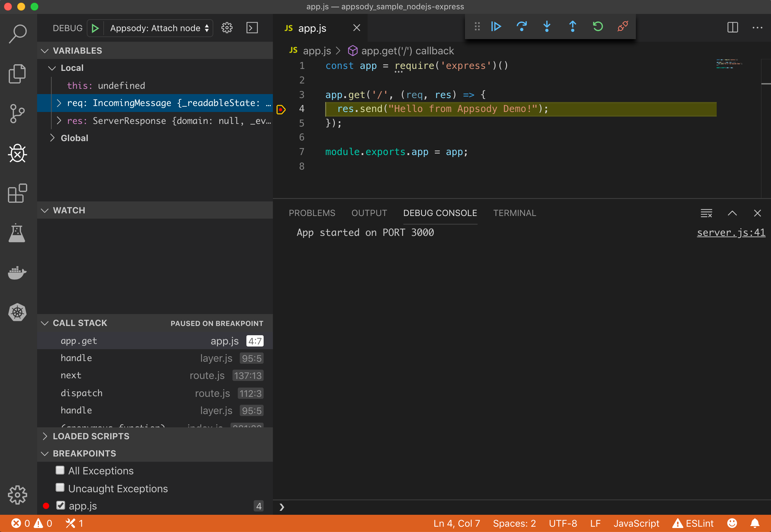Change end of line sequence LF

pos(595,523)
